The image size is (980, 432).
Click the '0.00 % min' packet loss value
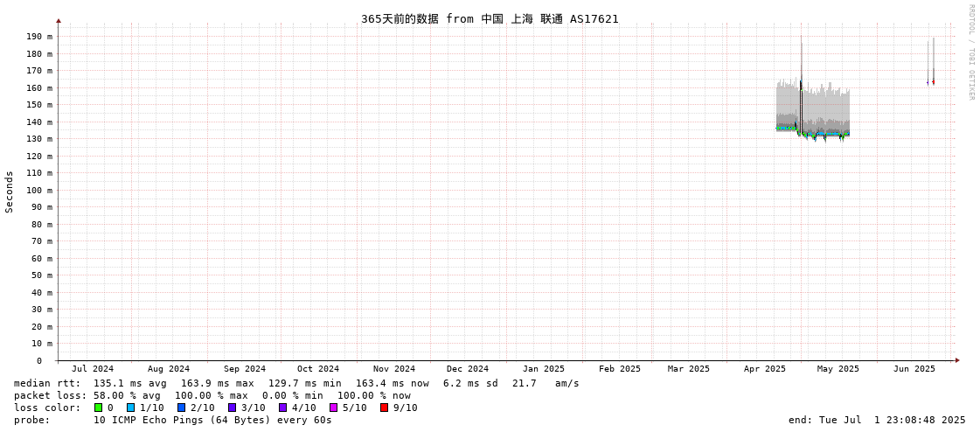293,396
